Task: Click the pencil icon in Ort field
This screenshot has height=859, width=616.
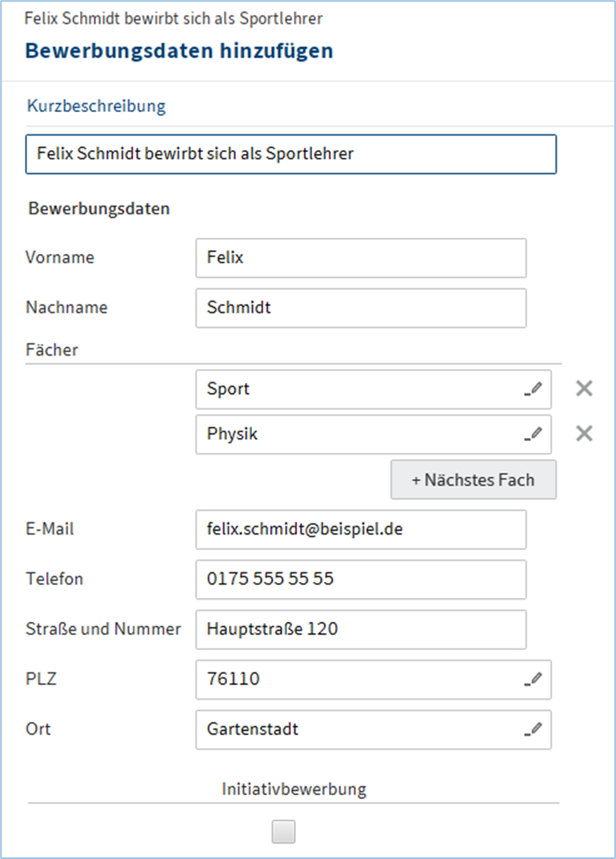Action: 534,729
